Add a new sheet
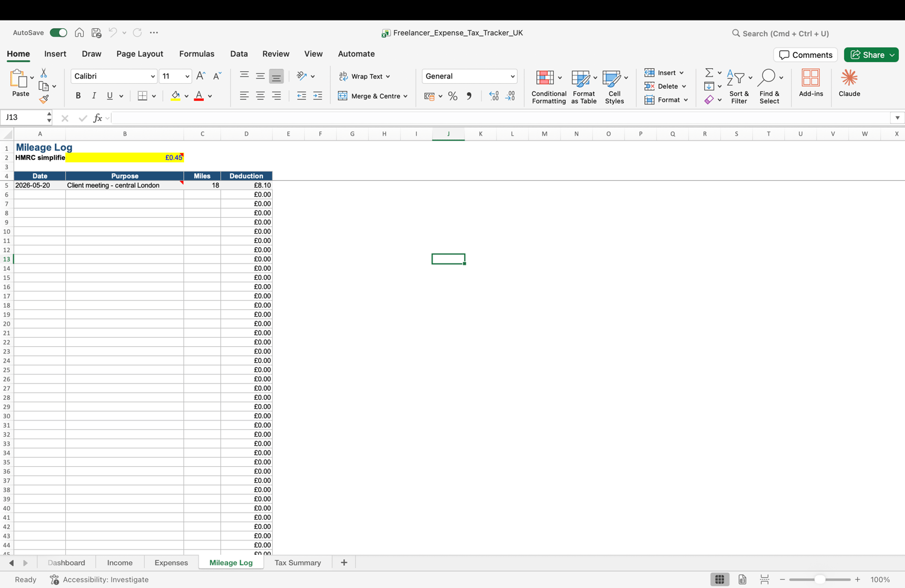This screenshot has width=905, height=588. pyautogui.click(x=344, y=563)
